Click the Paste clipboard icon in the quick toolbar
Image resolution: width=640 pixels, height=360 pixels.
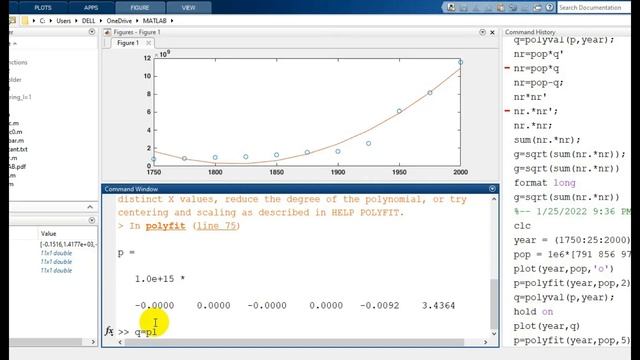click(x=501, y=7)
